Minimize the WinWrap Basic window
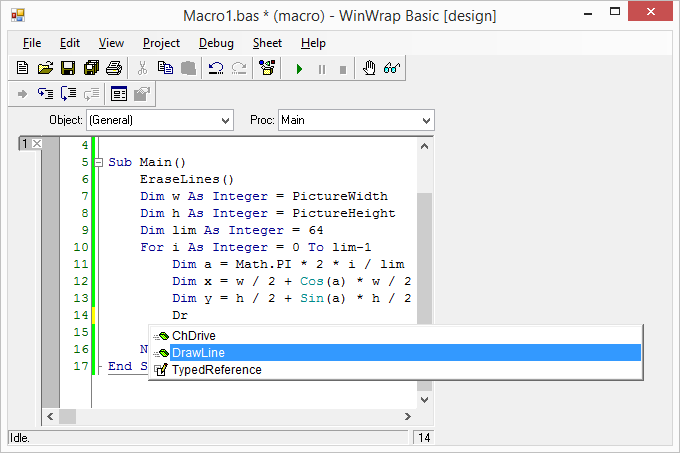This screenshot has height=453, width=680. [x=588, y=12]
